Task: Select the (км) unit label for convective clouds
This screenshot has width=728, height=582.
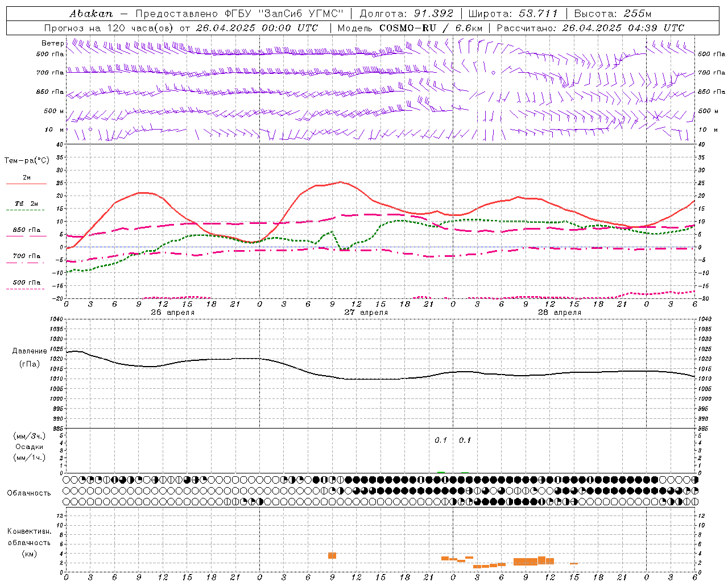Action: 29,554
